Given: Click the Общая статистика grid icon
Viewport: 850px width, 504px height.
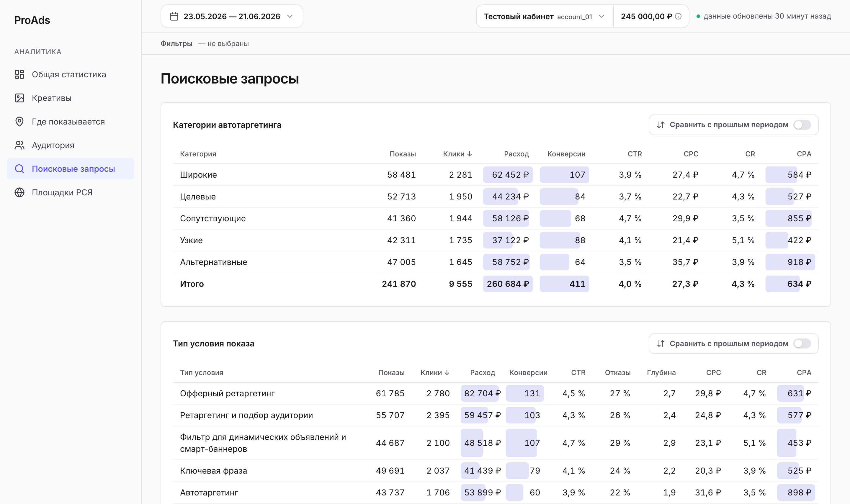Looking at the screenshot, I should [x=19, y=74].
